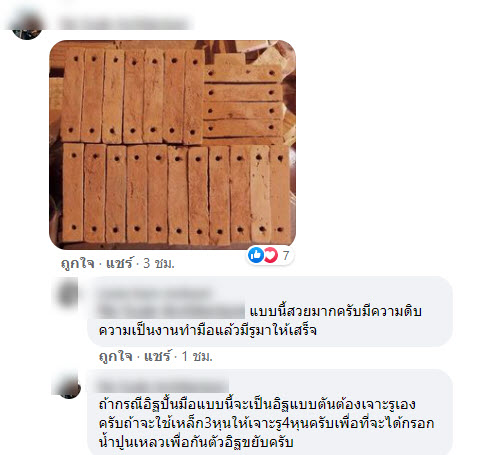Open the reaction count showing 7
The width and height of the screenshot is (495, 455).
point(286,255)
